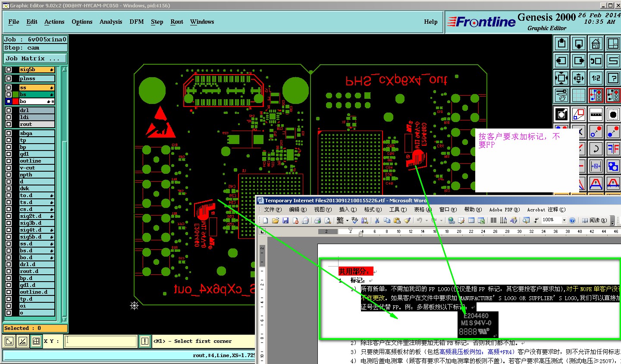621x364 pixels.
Task: Open the Rout menu
Action: click(177, 22)
